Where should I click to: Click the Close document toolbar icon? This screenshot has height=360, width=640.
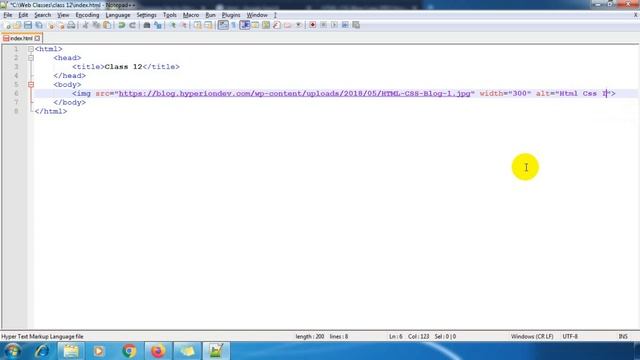pyautogui.click(x=51, y=25)
